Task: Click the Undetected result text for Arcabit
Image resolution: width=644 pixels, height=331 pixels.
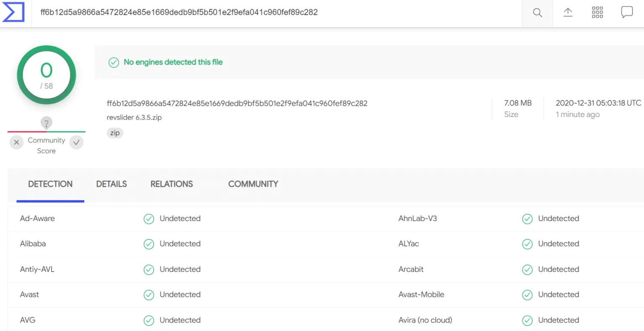Action: tap(558, 269)
